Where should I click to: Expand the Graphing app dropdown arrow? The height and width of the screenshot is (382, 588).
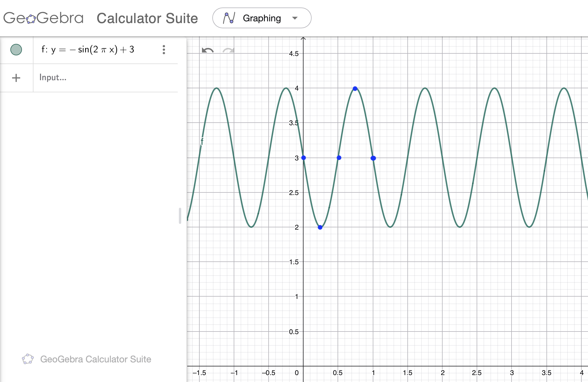point(295,18)
